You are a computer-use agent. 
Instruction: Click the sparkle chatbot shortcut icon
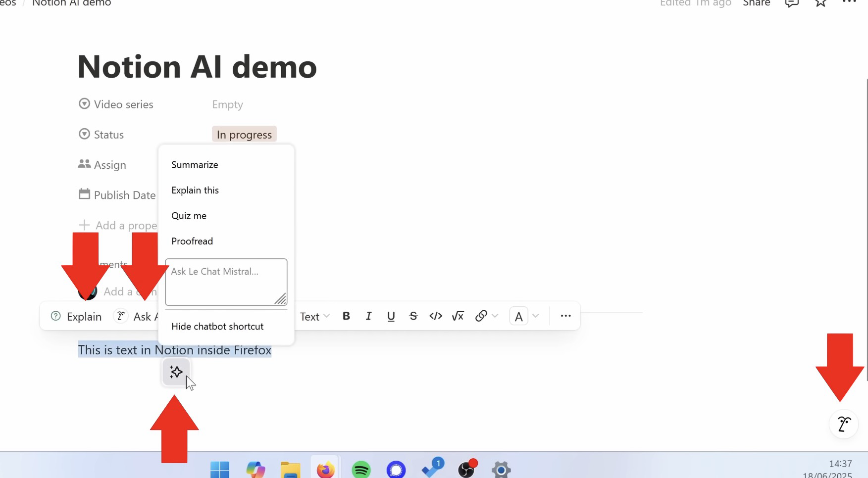click(x=176, y=372)
